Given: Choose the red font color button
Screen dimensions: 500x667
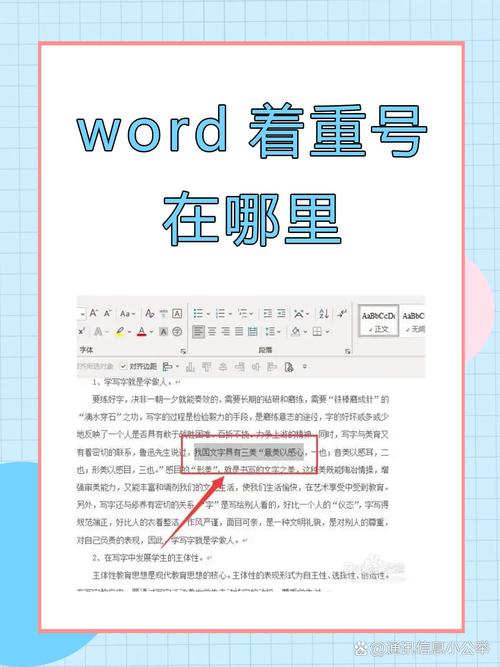Looking at the screenshot, I should tap(142, 332).
